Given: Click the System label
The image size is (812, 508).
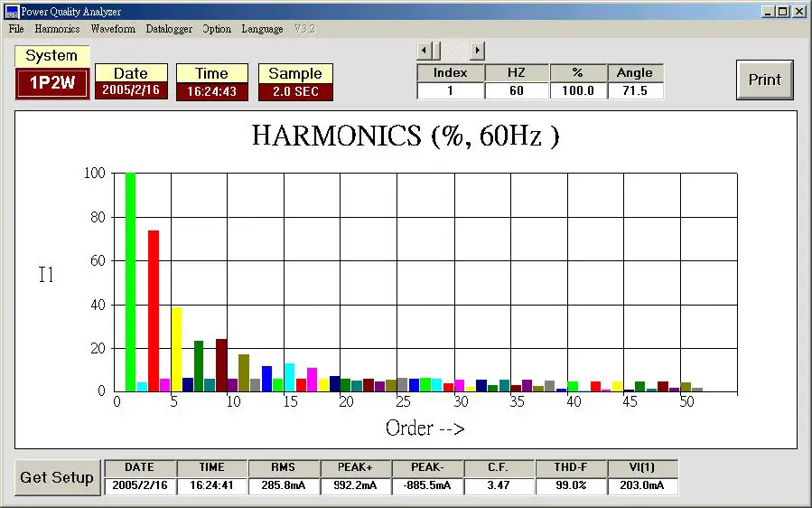Looking at the screenshot, I should click(51, 56).
